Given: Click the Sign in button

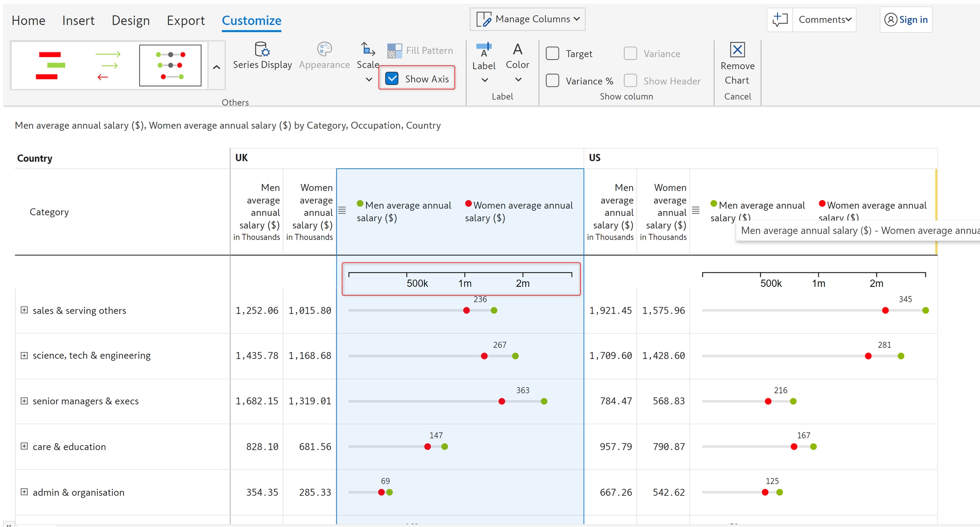Looking at the screenshot, I should [x=906, y=20].
